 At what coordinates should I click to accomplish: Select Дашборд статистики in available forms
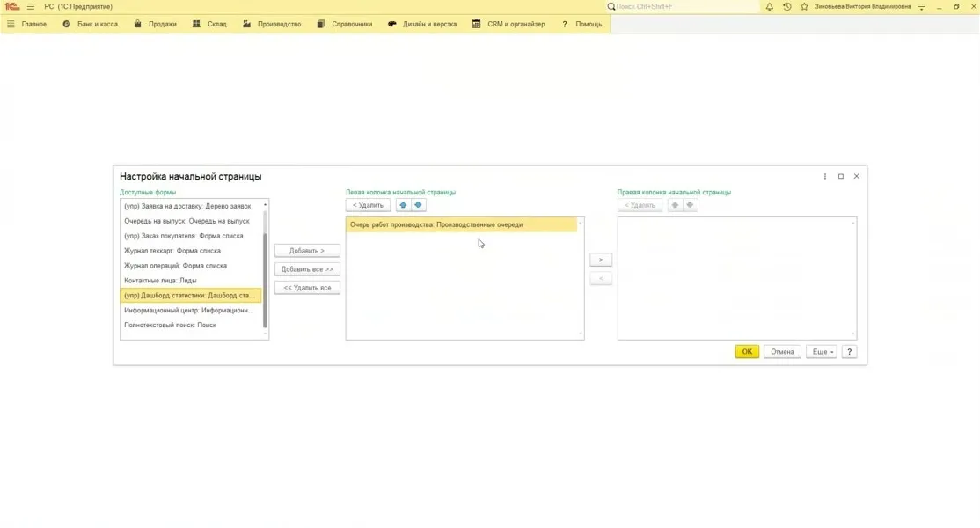[191, 296]
